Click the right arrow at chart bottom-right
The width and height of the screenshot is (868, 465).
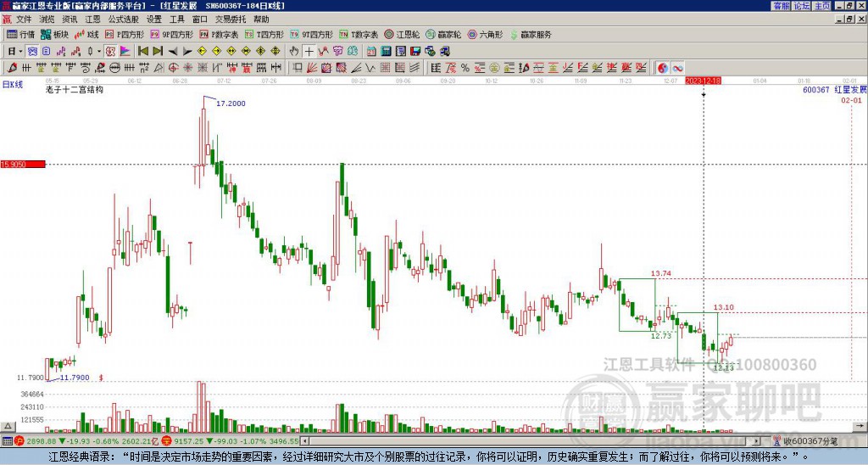coord(860,427)
